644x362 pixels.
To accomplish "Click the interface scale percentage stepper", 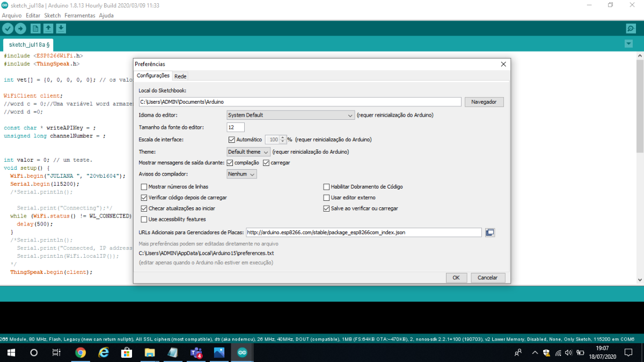I will pyautogui.click(x=283, y=140).
